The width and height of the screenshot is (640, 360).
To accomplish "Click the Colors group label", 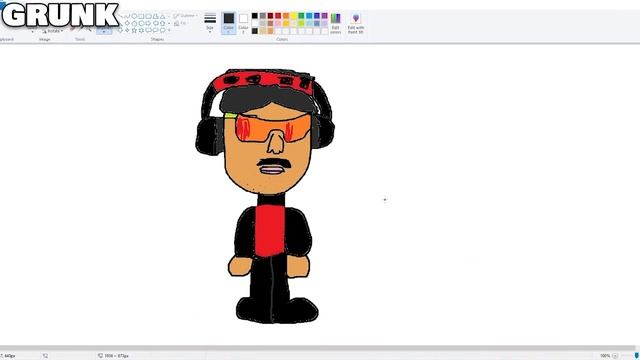I will (x=282, y=39).
